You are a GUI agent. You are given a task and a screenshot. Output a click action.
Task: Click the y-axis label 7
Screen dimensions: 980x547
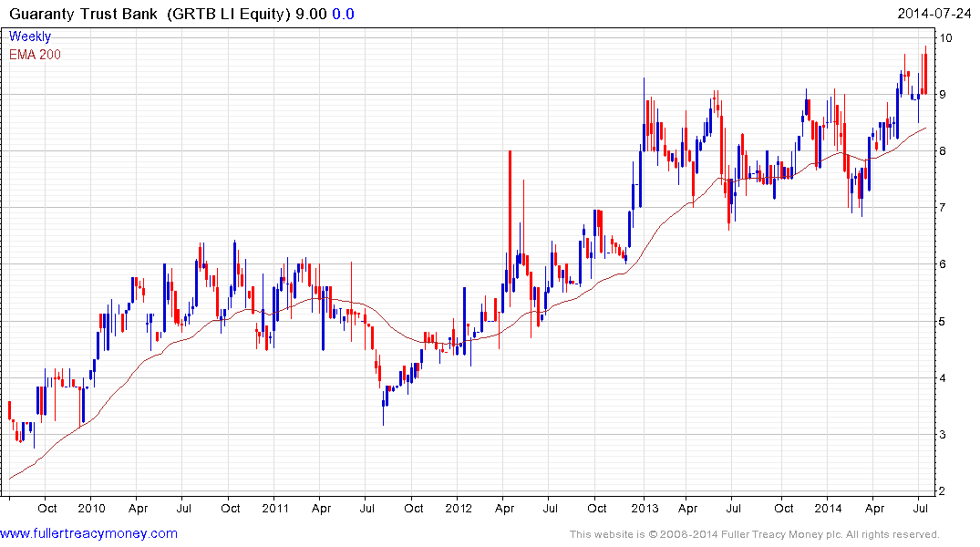943,207
